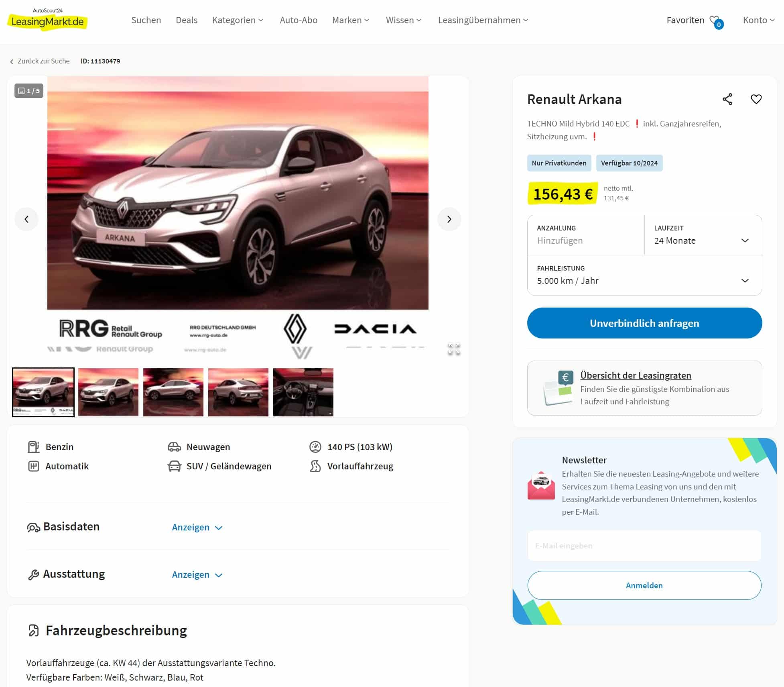The image size is (784, 687).
Task: Expand the Marken menu
Action: point(351,20)
